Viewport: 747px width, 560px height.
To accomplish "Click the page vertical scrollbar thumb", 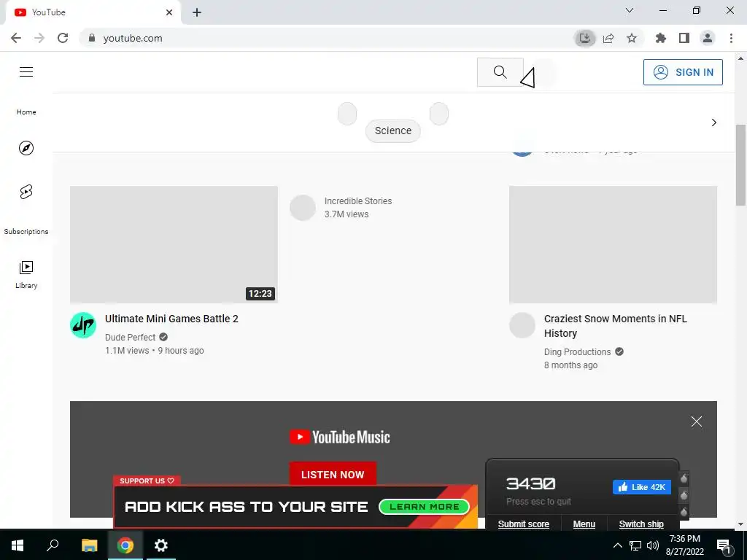I will [740, 165].
